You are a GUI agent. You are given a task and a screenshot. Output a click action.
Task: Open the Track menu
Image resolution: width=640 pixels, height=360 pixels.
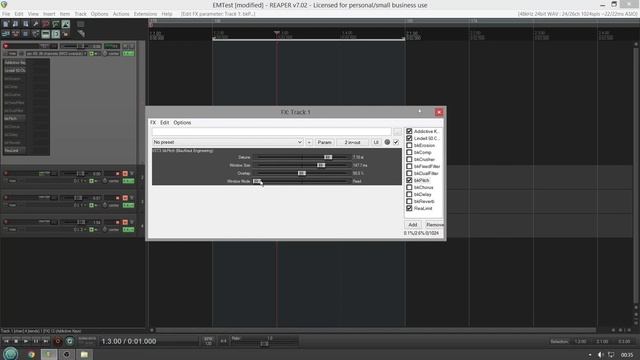tap(80, 14)
